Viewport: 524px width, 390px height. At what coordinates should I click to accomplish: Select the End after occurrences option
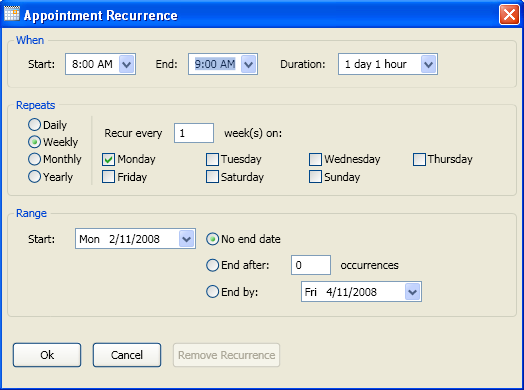(x=212, y=265)
